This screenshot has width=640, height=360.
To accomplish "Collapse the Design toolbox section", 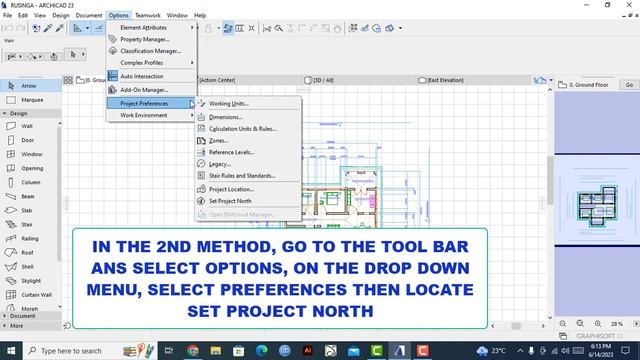I will (5, 113).
